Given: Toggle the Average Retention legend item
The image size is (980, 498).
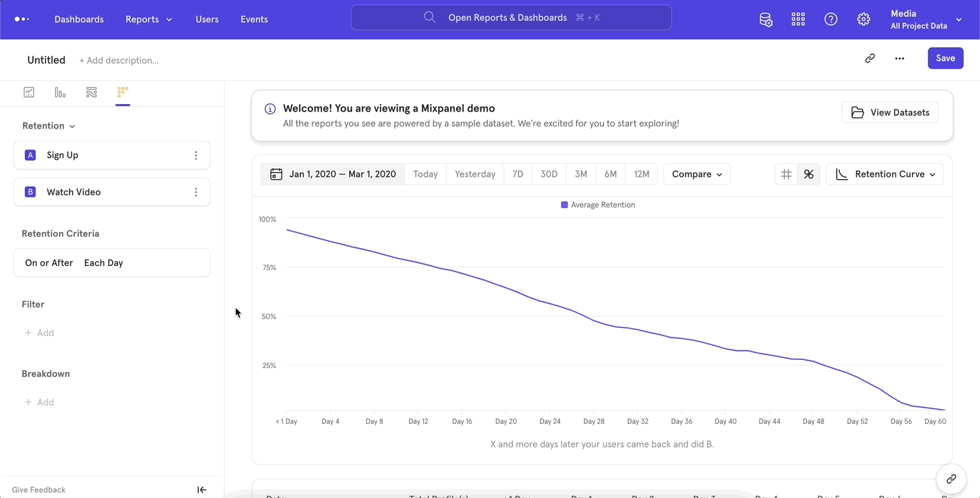Looking at the screenshot, I should click(598, 204).
